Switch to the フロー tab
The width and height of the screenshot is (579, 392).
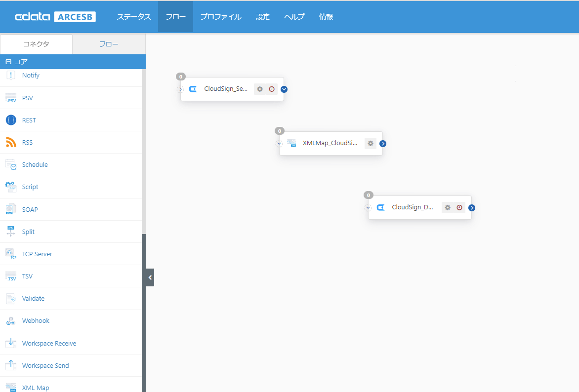pos(109,44)
